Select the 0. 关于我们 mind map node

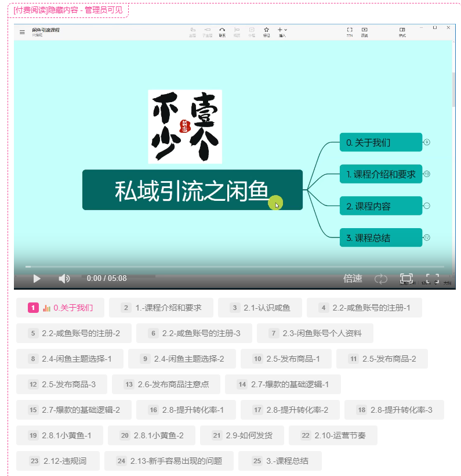click(381, 142)
